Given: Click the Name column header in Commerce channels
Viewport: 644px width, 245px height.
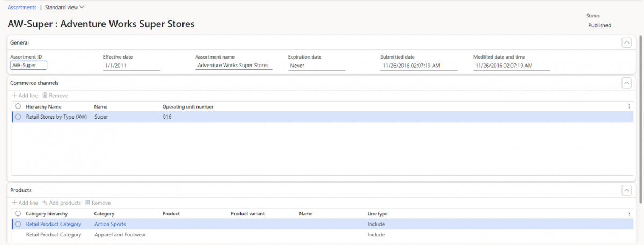Looking at the screenshot, I should [x=101, y=106].
